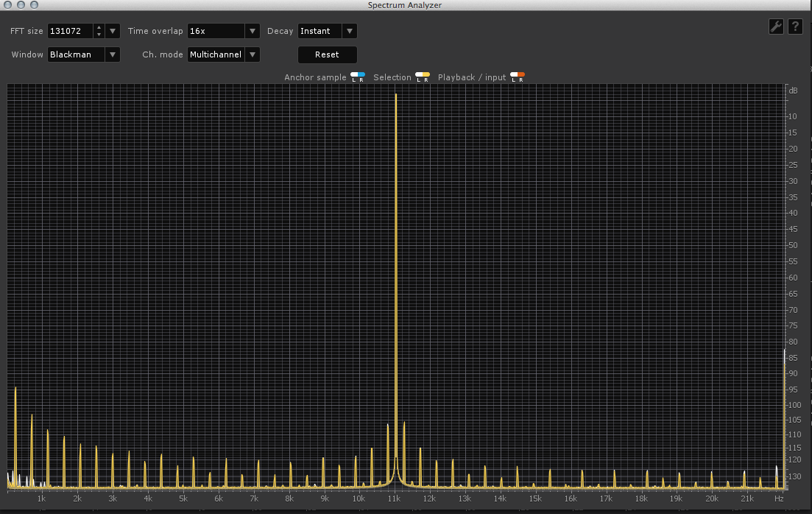812x514 pixels.
Task: Click the "Spectrum Analyzer" window title
Action: 404,5
